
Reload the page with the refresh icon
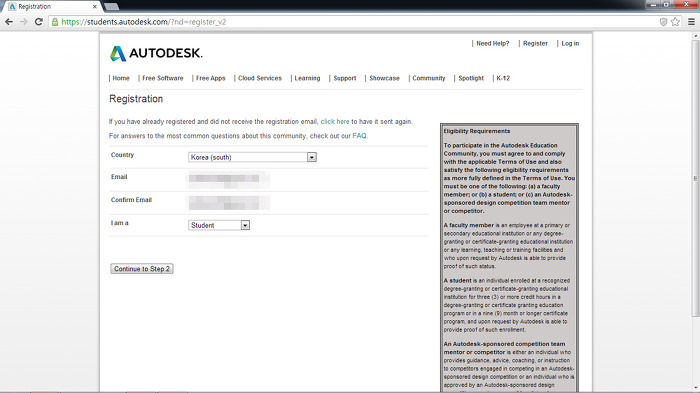pyautogui.click(x=39, y=22)
